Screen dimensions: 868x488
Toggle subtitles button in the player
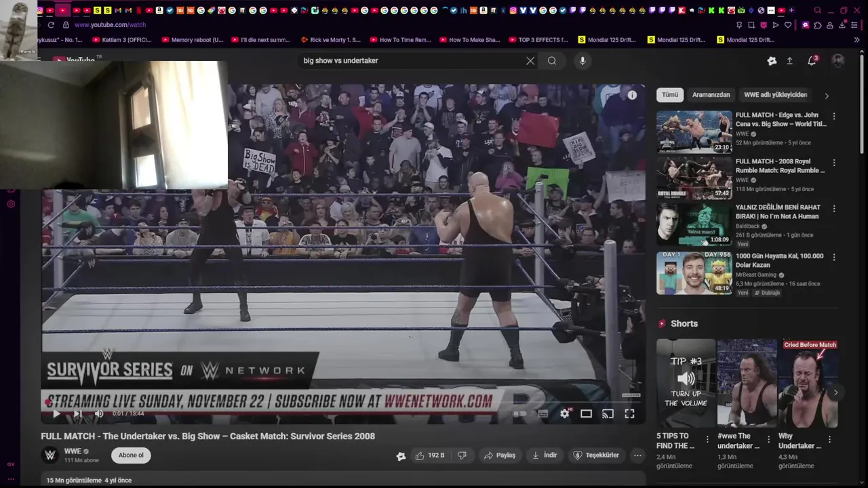[542, 413]
